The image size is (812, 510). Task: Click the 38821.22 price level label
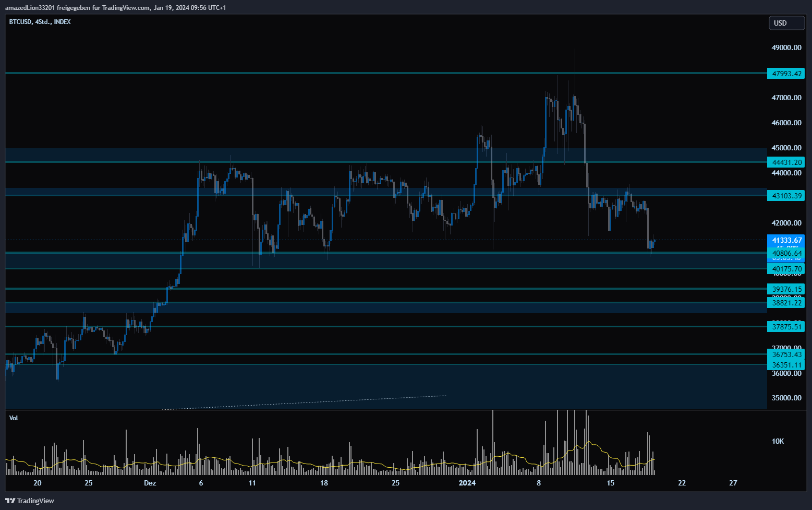click(786, 303)
